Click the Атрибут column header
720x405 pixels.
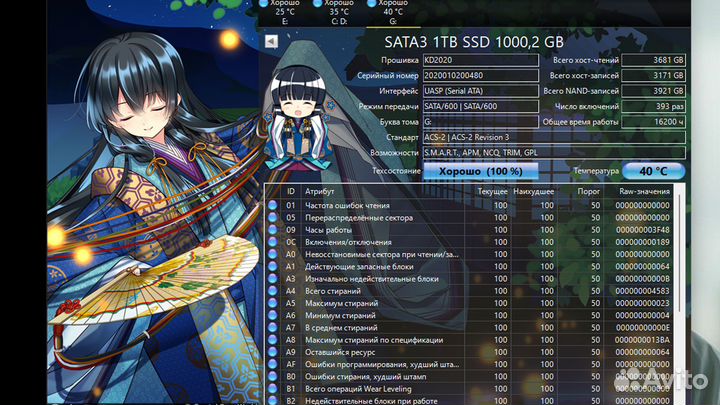point(320,191)
